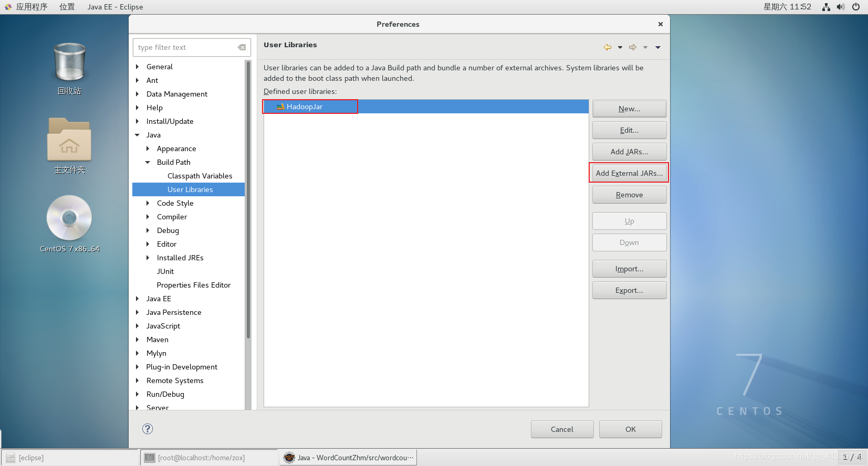Screen dimensions: 868x466
Task: Select Editor under Java
Action: (x=166, y=244)
